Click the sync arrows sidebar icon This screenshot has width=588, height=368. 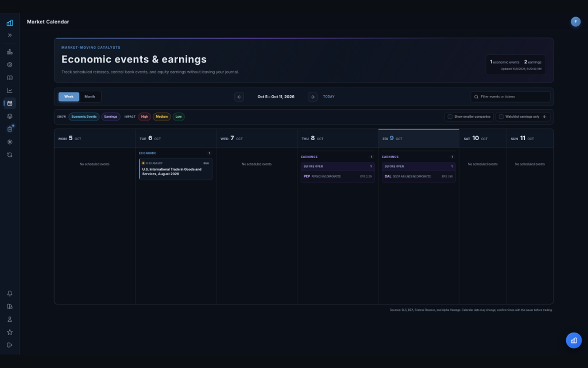tap(10, 155)
